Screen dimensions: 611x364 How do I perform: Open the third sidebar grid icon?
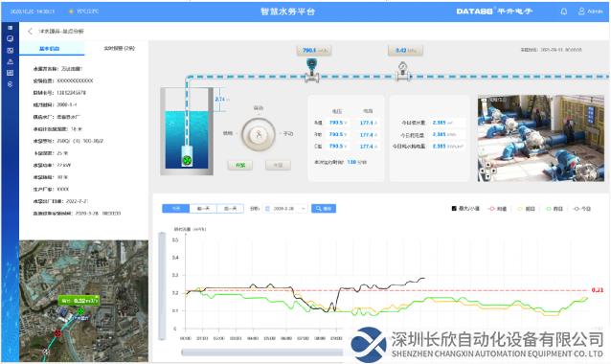coord(11,50)
